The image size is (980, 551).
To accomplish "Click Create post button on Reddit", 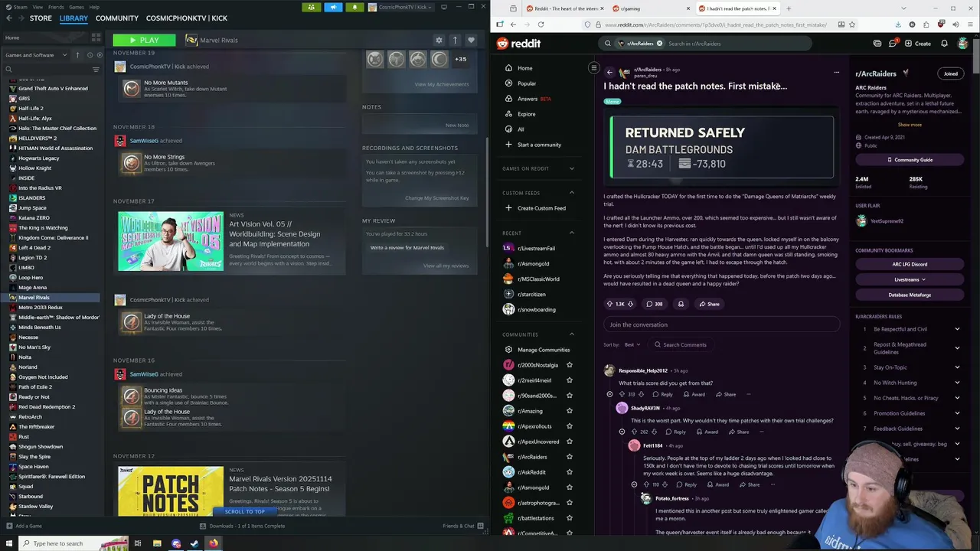I will point(917,44).
